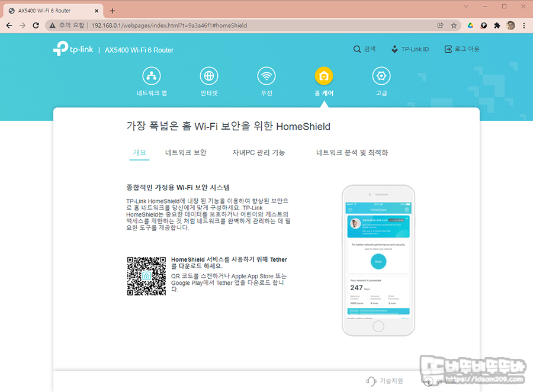The image size is (533, 392).
Task: Open the TP-Link ID link
Action: 410,49
